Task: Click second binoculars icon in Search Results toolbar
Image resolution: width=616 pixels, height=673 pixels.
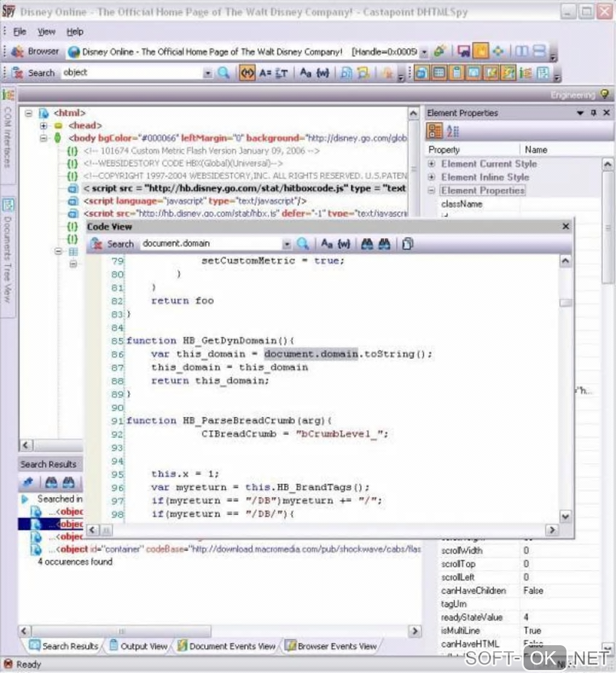Action: pos(68,483)
